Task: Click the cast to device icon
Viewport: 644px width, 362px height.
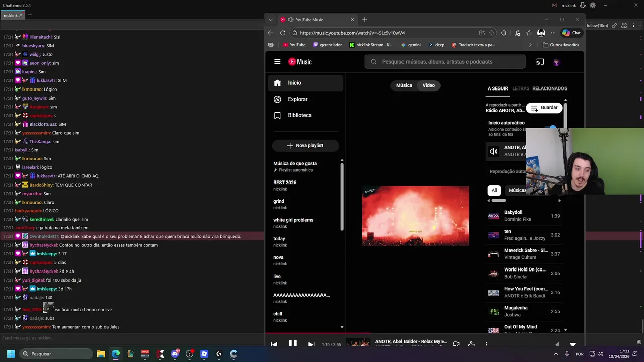Action: (540, 62)
